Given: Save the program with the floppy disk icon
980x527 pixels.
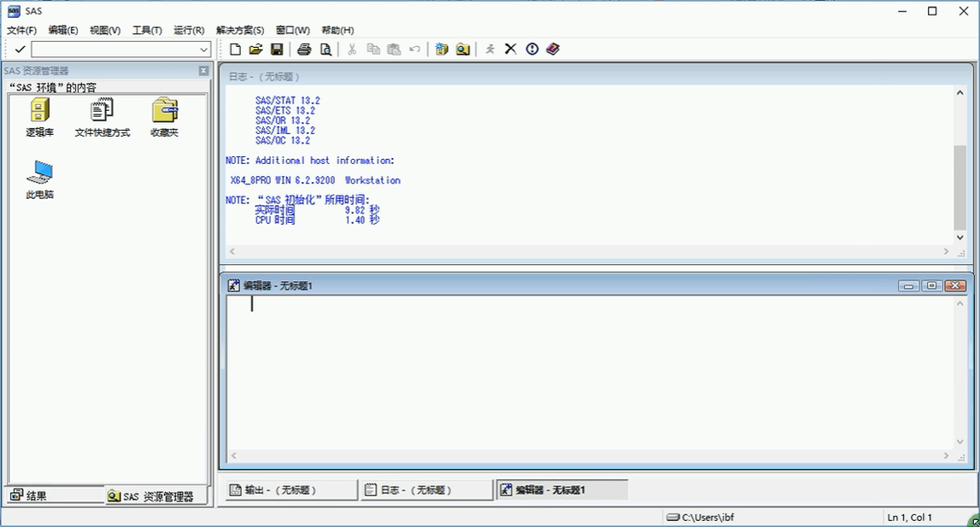Looking at the screenshot, I should (277, 50).
